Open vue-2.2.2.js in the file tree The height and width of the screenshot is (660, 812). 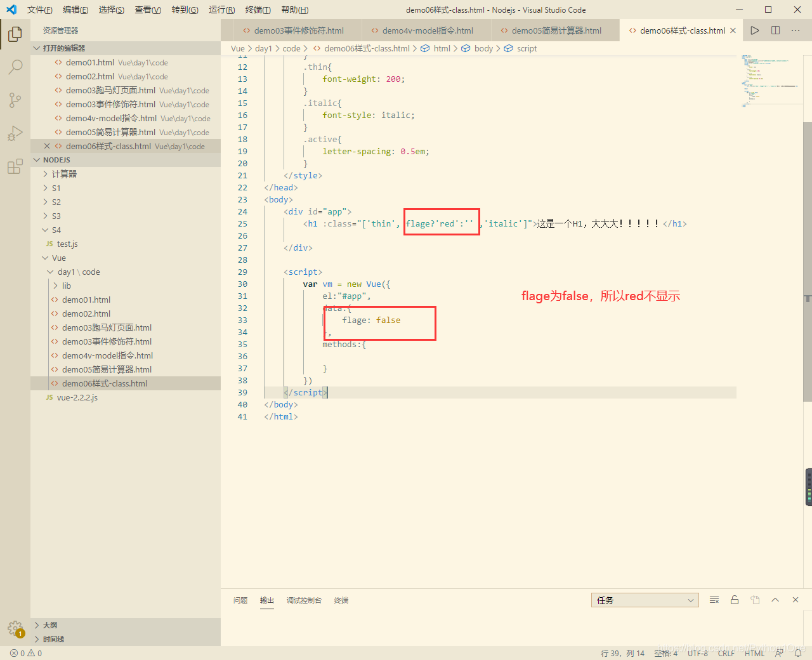point(126,397)
